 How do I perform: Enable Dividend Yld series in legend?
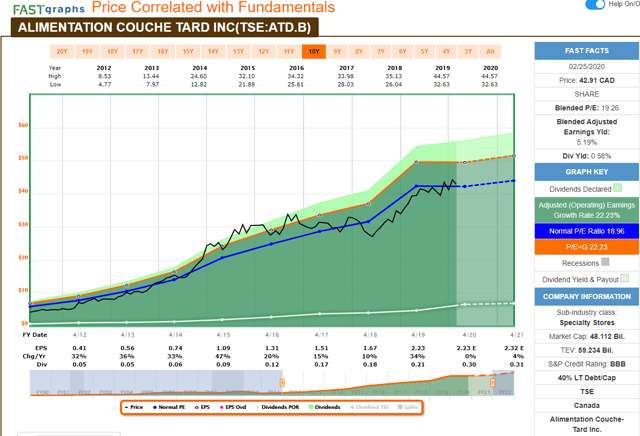point(369,407)
